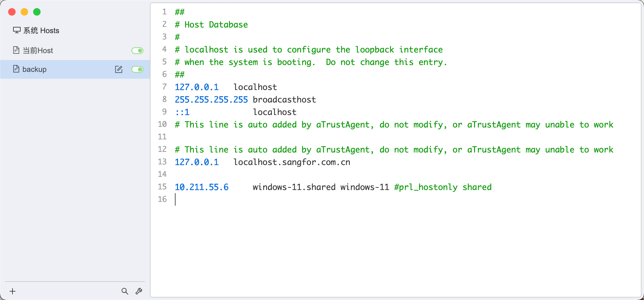This screenshot has width=644, height=300.
Task: Click the add new hosts plus icon
Action: (12, 291)
